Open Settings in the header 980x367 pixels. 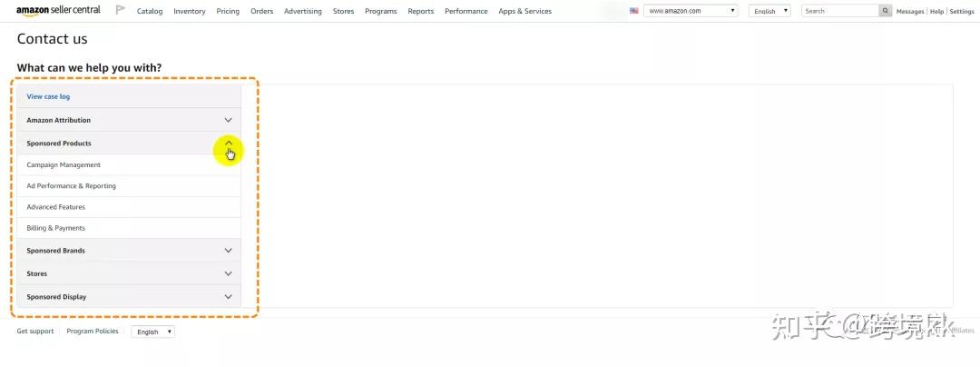pyautogui.click(x=962, y=11)
